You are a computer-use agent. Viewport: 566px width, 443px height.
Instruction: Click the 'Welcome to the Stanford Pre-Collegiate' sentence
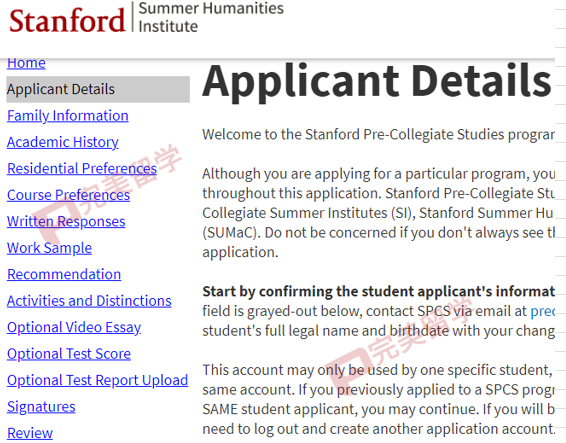point(378,134)
